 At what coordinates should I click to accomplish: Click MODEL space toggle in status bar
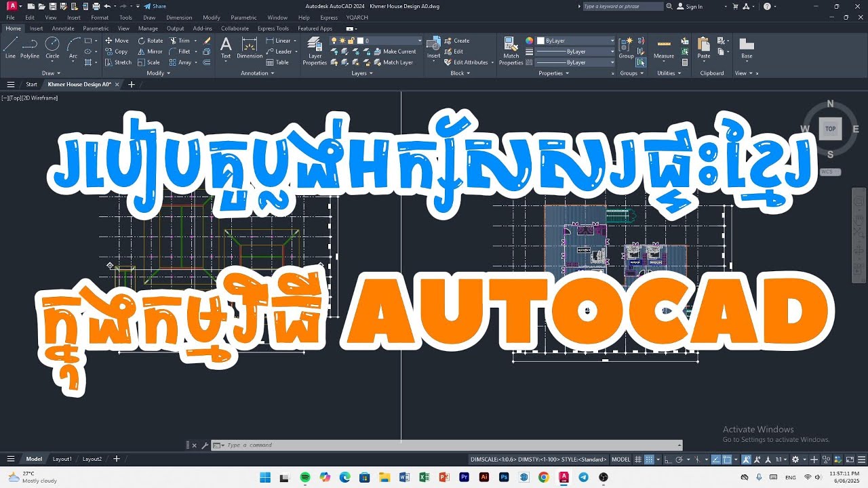pyautogui.click(x=620, y=460)
